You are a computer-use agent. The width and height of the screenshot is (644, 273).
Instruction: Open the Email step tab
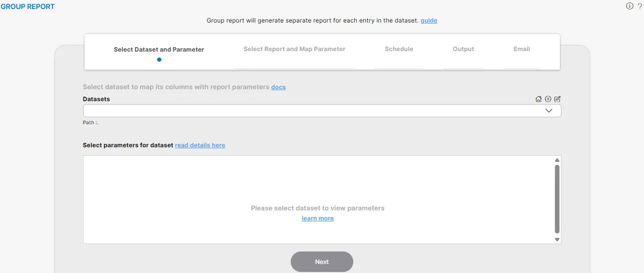tap(521, 49)
